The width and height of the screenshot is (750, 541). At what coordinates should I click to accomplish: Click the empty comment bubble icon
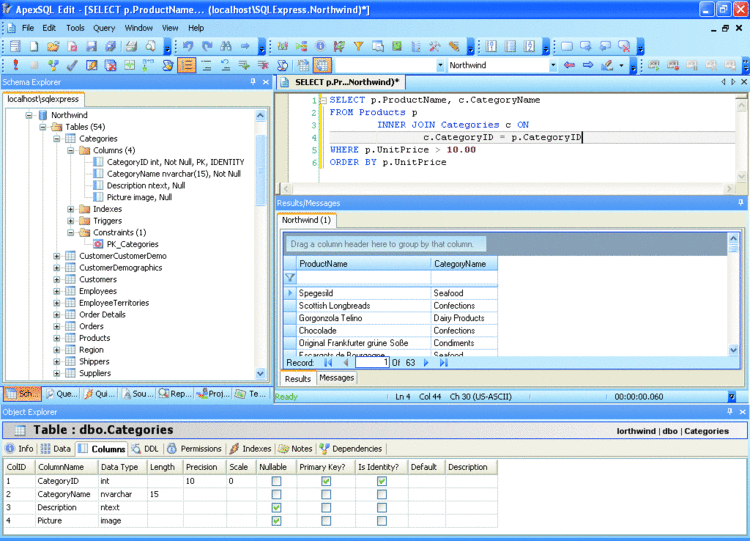click(x=567, y=46)
